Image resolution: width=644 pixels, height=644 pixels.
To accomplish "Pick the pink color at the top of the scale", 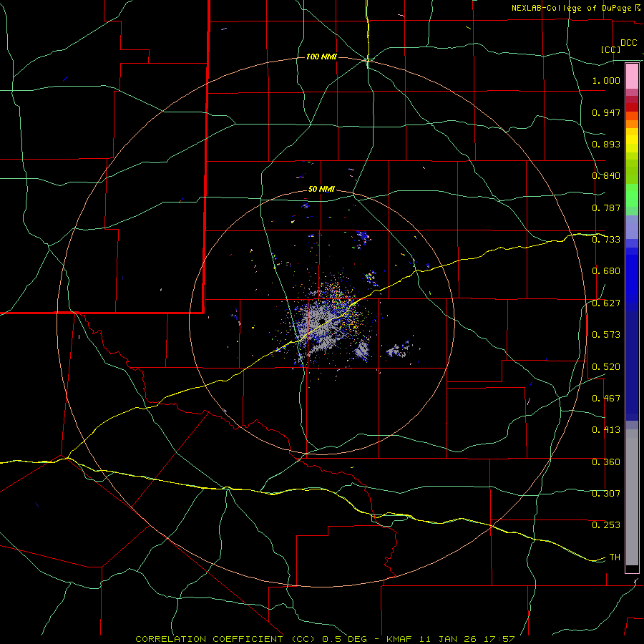I will (x=632, y=76).
